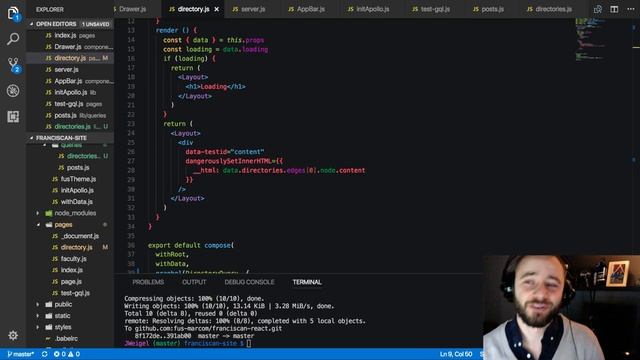The height and width of the screenshot is (360, 640).
Task: Select directory.js in Open Editors list
Action: tap(70, 58)
